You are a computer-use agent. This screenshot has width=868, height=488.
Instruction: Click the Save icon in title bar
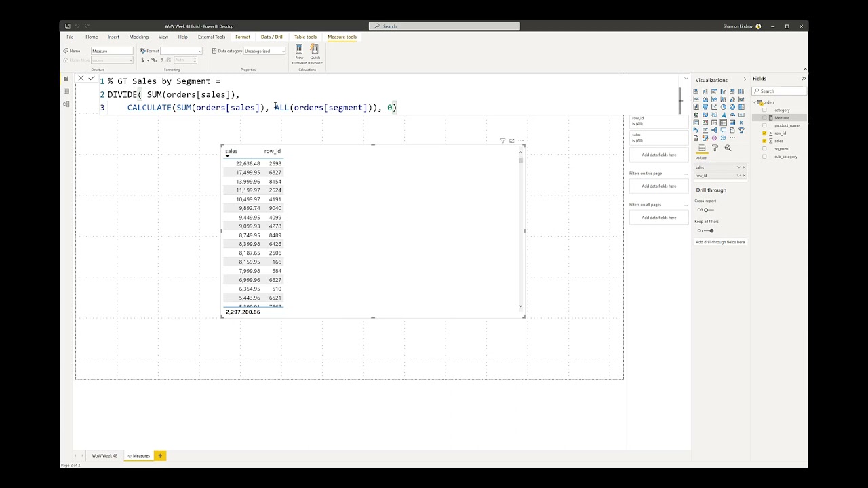[x=68, y=26]
